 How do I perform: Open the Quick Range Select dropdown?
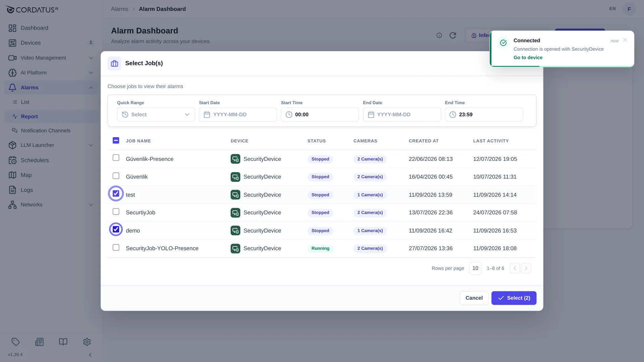click(x=156, y=115)
